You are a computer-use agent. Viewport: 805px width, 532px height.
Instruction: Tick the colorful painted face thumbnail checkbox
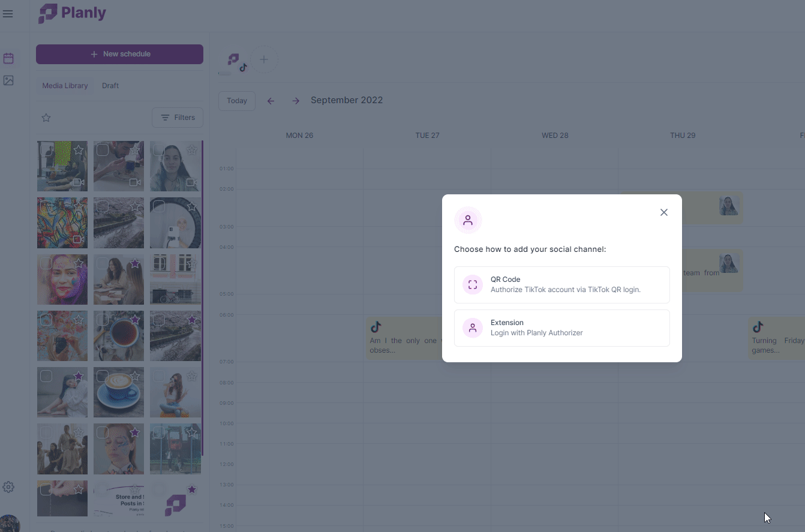(x=46, y=263)
